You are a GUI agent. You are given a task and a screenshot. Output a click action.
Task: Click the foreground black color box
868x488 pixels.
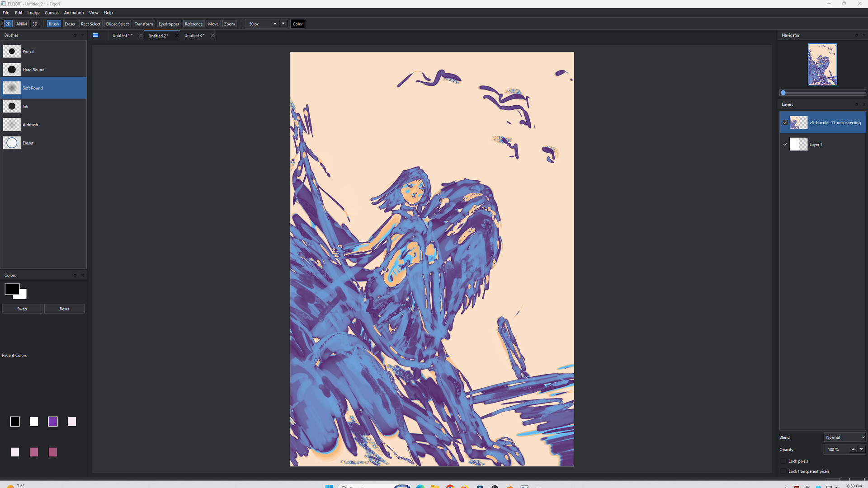pyautogui.click(x=12, y=289)
